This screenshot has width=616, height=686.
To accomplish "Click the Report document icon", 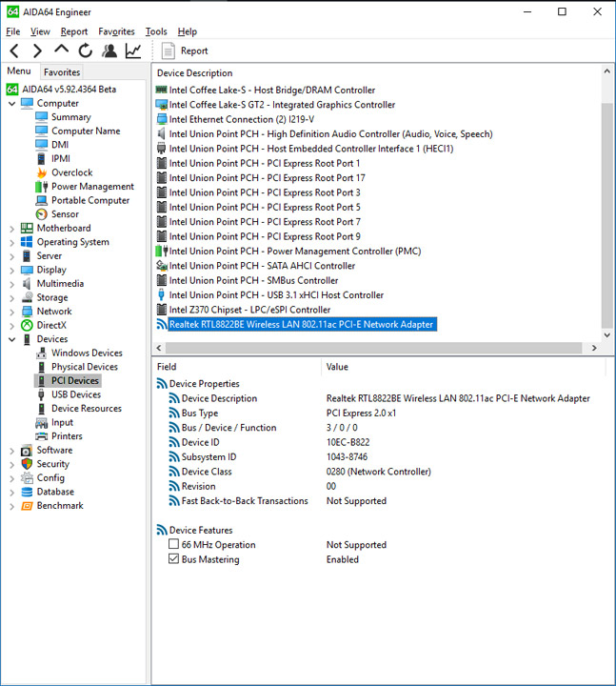I will 168,50.
